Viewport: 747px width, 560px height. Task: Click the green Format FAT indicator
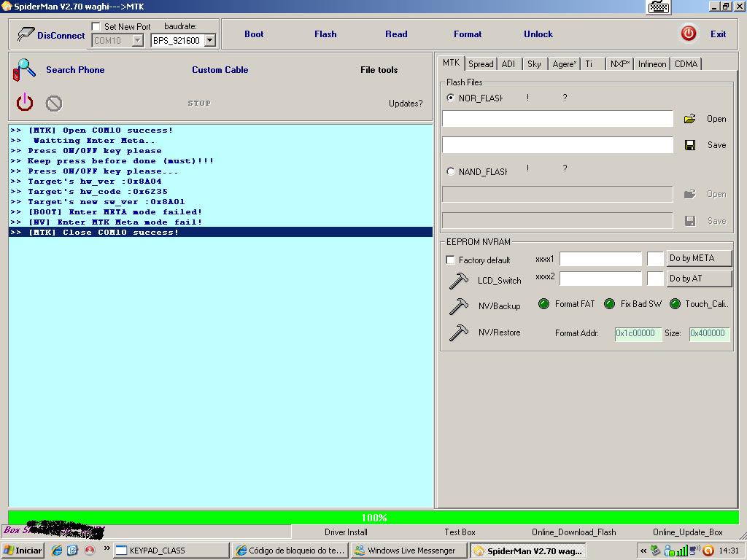pos(543,304)
